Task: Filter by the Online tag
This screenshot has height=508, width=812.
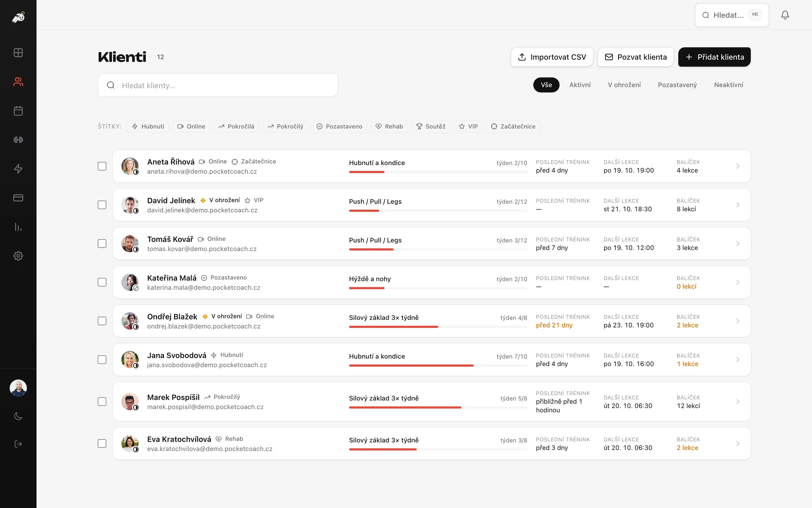Action: click(x=191, y=126)
